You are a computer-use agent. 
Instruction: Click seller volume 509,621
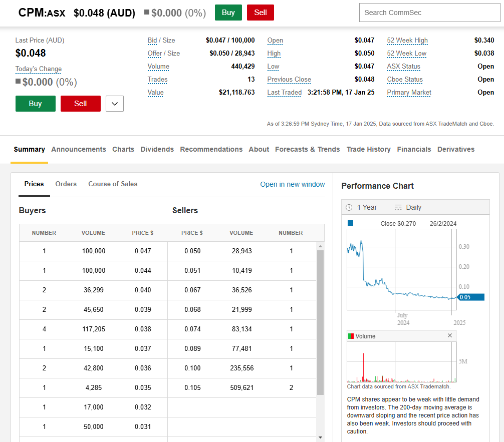[241, 388]
